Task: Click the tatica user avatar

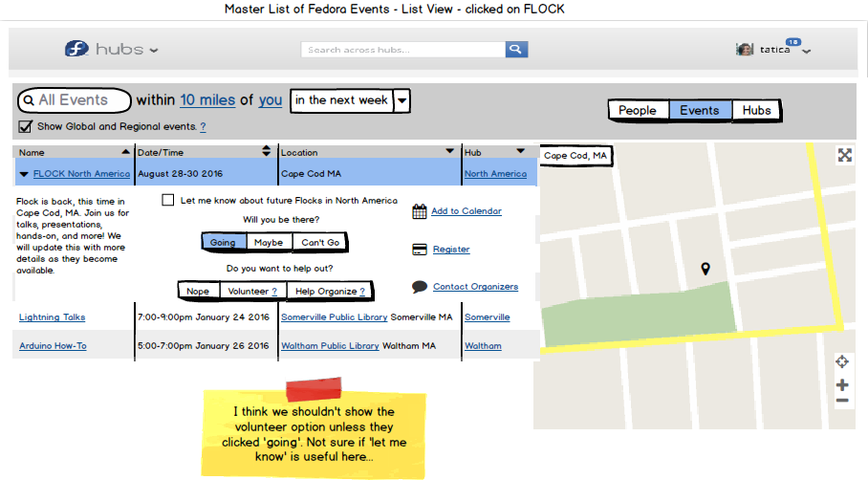Action: [745, 50]
